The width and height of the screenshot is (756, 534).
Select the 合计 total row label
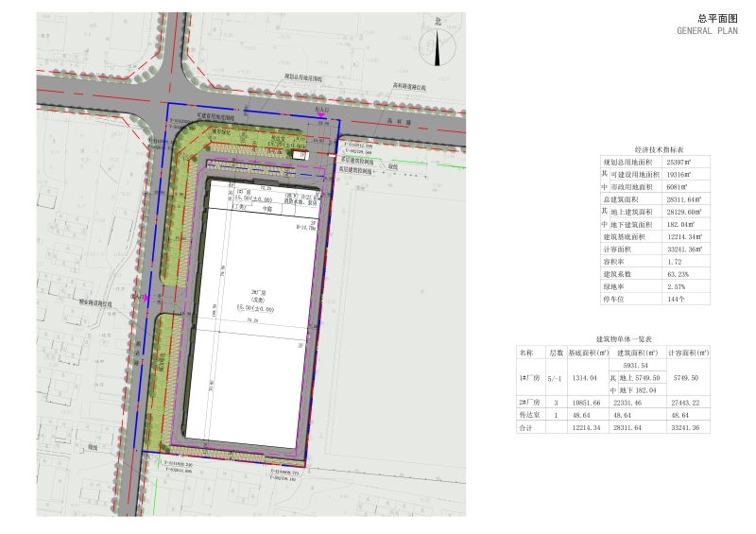tap(526, 428)
